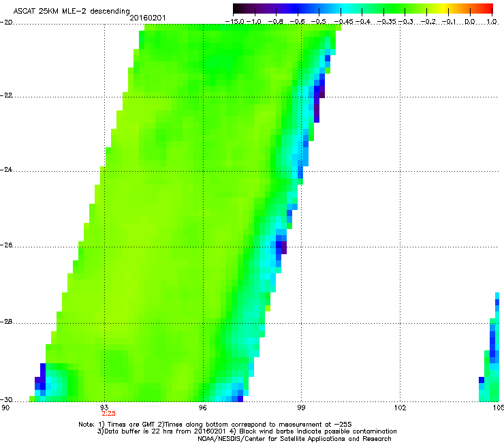Click the latitude axis label -20
Screen dimensions: 504x443
pos(6,22)
